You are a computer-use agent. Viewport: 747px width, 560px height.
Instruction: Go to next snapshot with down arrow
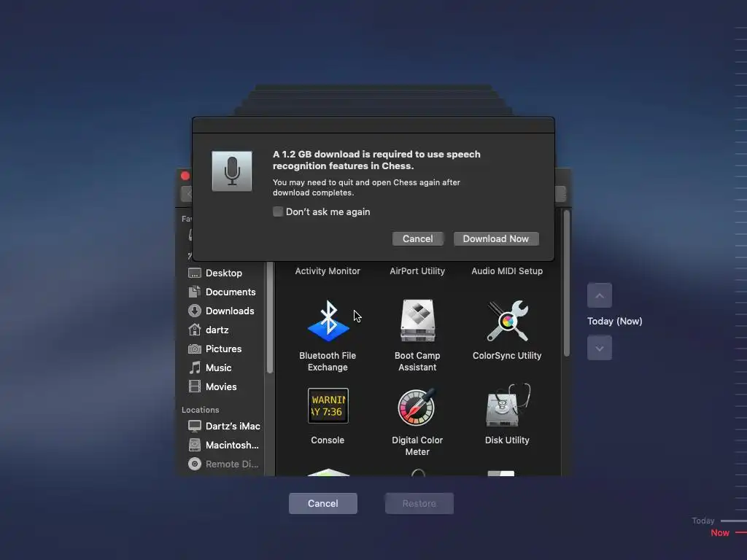(600, 348)
